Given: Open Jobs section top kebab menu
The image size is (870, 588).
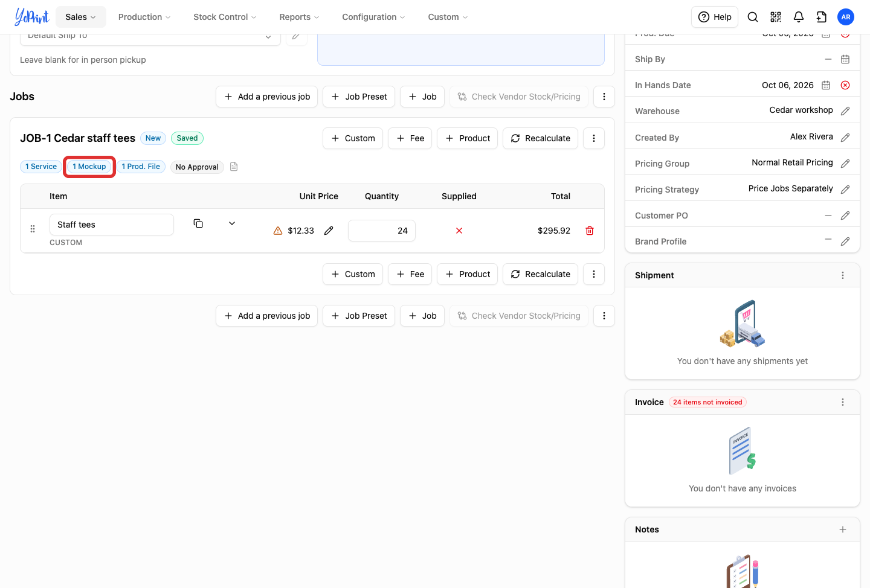Looking at the screenshot, I should pos(604,97).
